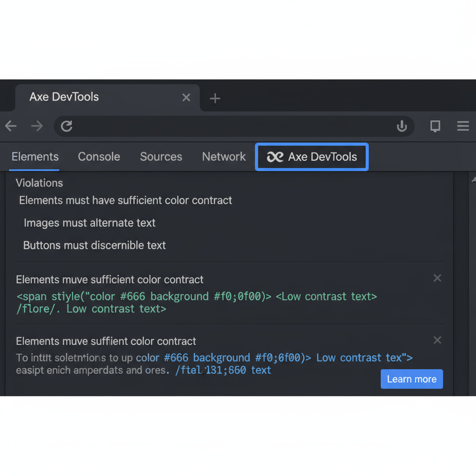The image size is (476, 476).
Task: Click the Axe logo icon
Action: (x=275, y=157)
